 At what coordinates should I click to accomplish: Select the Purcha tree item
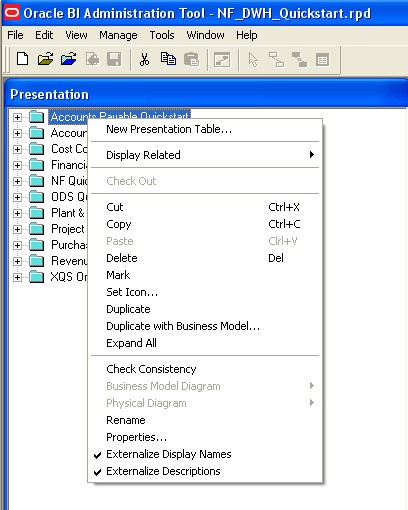click(x=69, y=245)
